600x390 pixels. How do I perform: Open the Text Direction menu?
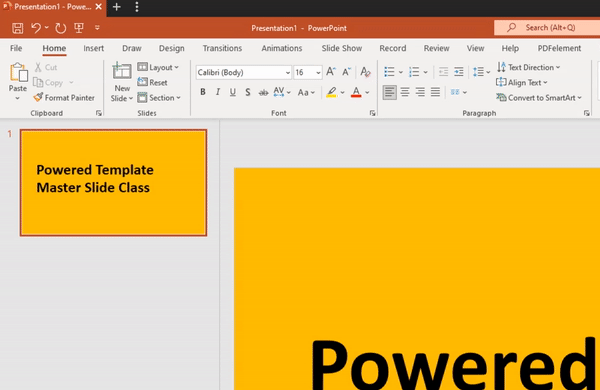[528, 67]
